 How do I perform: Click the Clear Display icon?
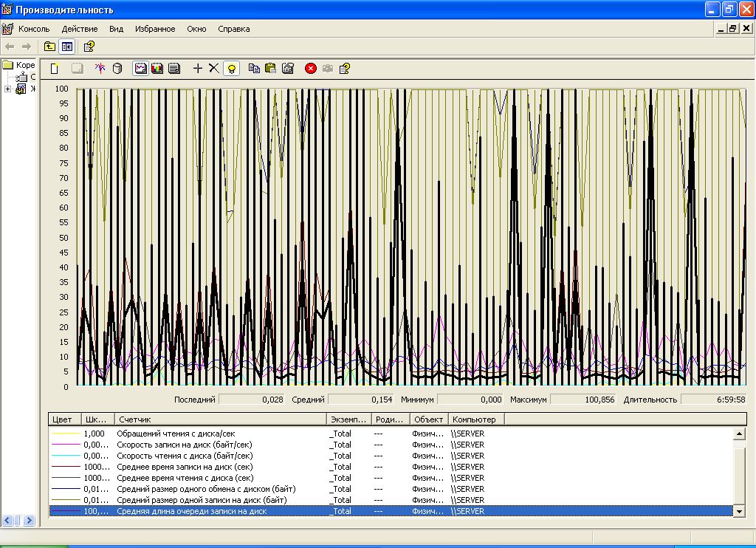pos(76,69)
